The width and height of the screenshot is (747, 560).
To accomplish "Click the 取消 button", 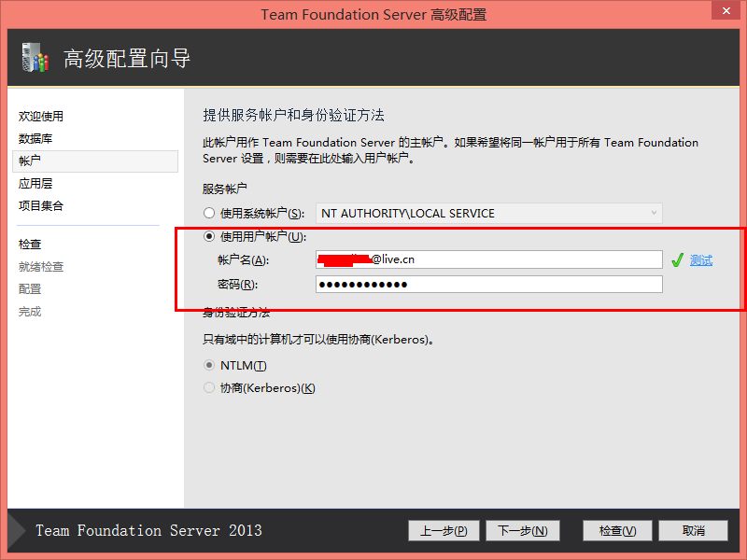I will tap(693, 530).
